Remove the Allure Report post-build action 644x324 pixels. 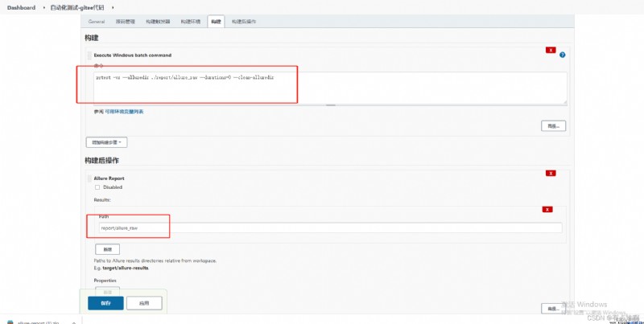pyautogui.click(x=551, y=173)
